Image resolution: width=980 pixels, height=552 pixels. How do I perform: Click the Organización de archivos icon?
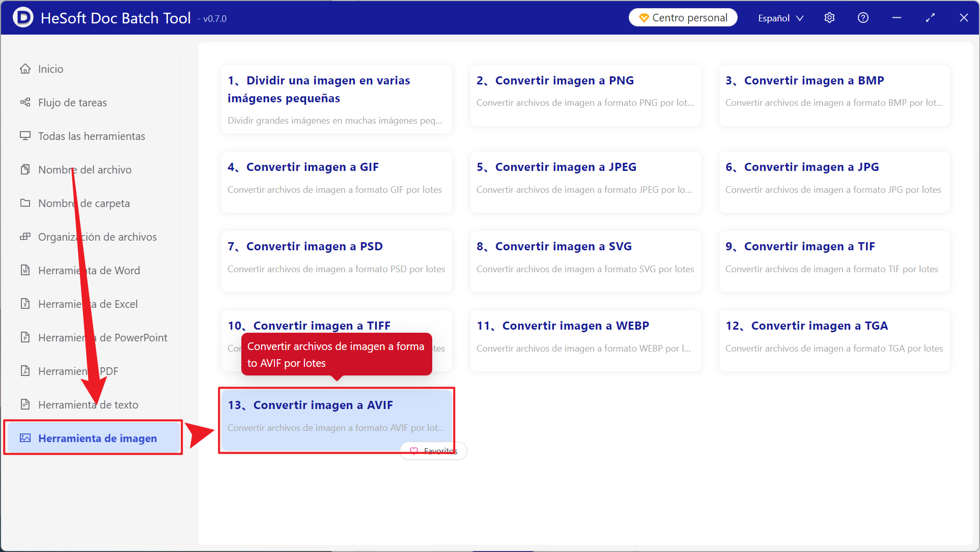click(x=25, y=237)
